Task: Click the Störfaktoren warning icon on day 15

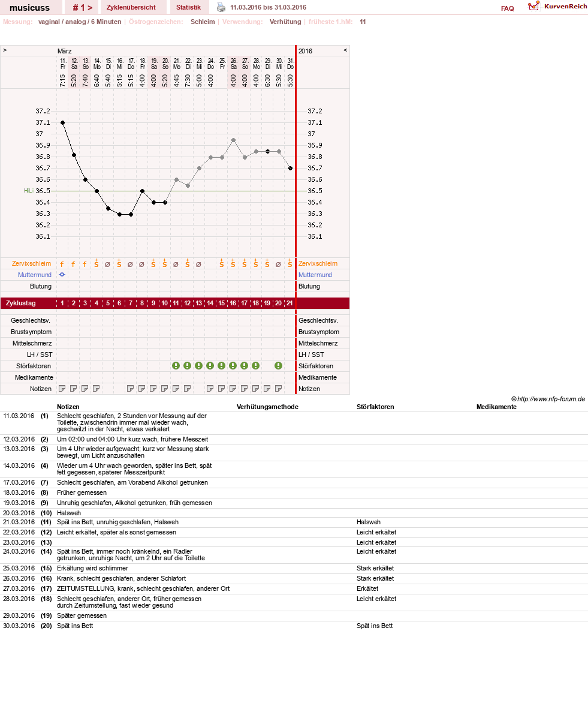Action: click(x=222, y=365)
